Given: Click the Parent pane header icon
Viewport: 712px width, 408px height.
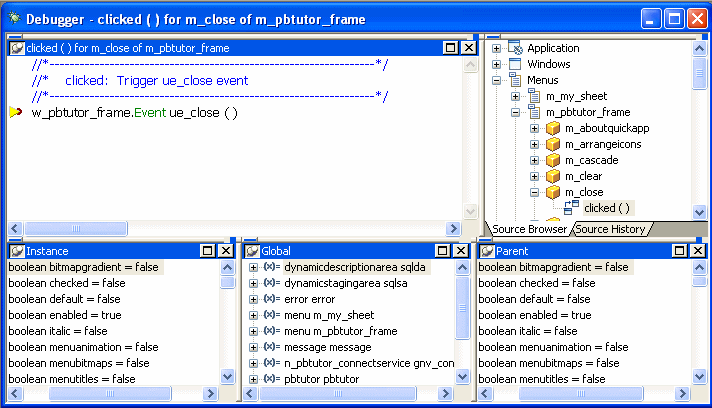Looking at the screenshot, I should point(487,251).
